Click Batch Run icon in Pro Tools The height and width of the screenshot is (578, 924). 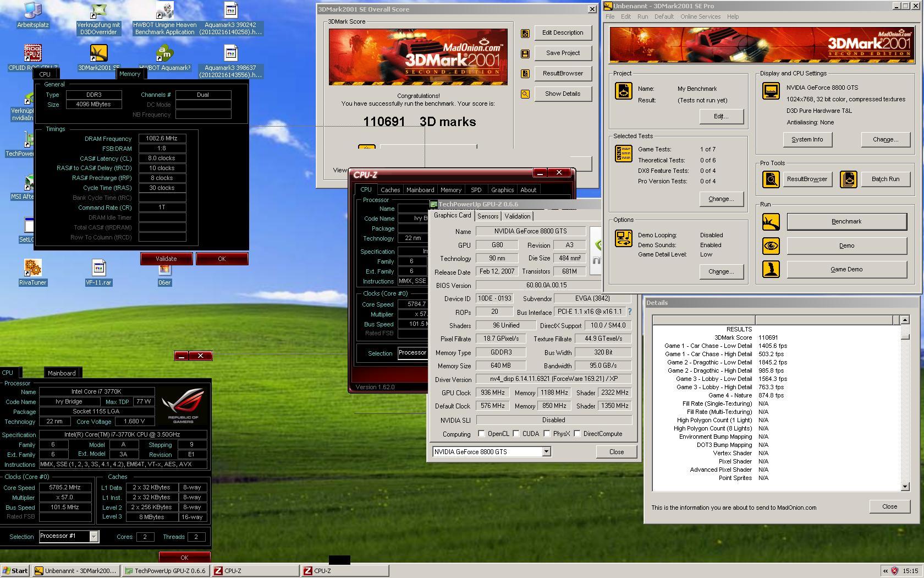pos(848,179)
